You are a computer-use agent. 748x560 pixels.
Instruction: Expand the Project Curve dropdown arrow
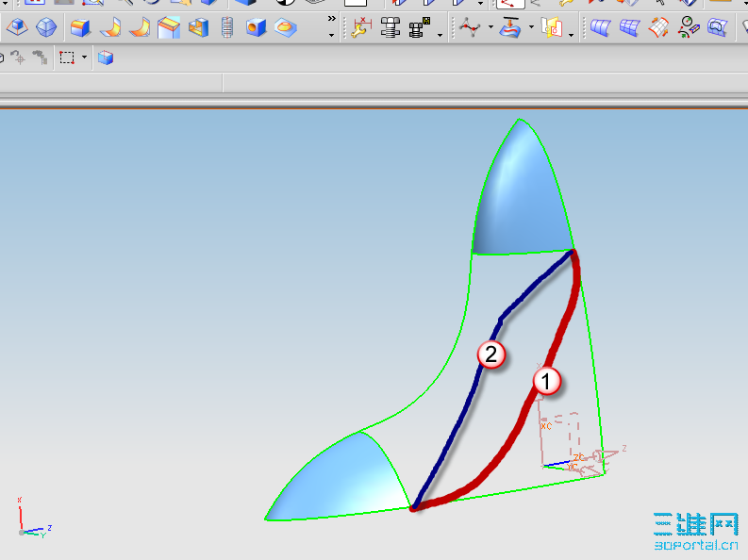pos(531,27)
